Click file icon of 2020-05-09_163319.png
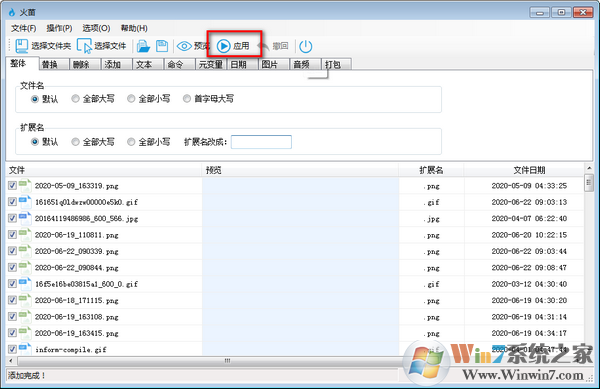The width and height of the screenshot is (600, 389). coord(25,186)
